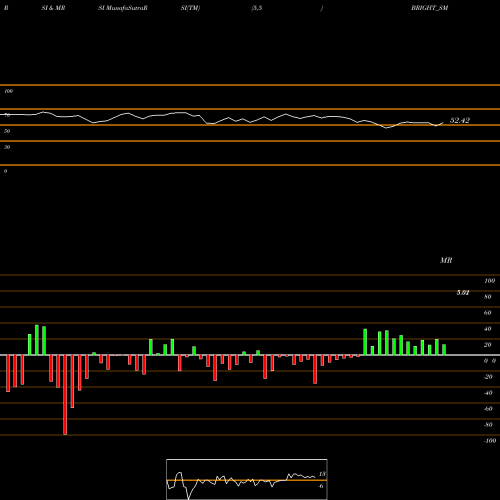Click the BRIGHT_SM symbol title
500x500 pixels.
coord(429,8)
